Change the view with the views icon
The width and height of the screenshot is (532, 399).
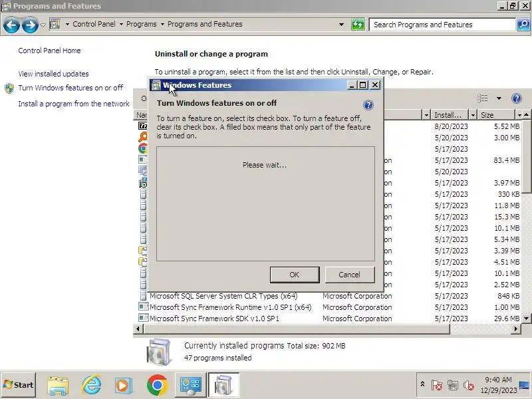pyautogui.click(x=483, y=98)
